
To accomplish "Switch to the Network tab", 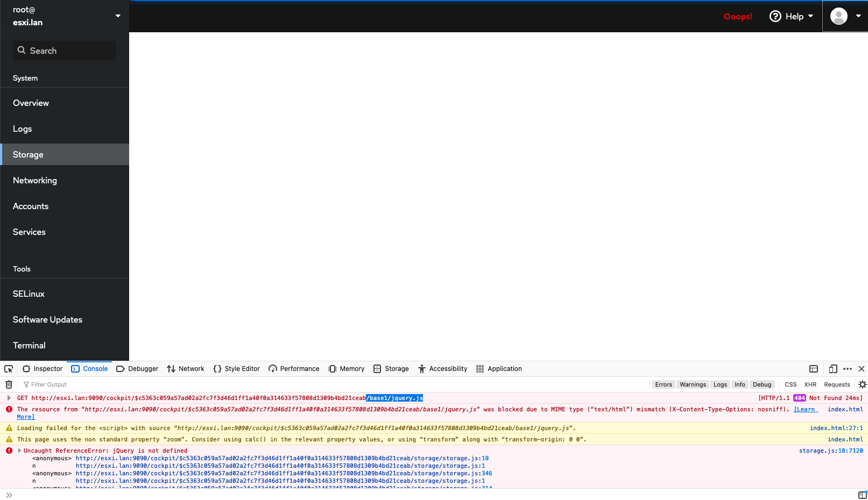I will point(186,369).
